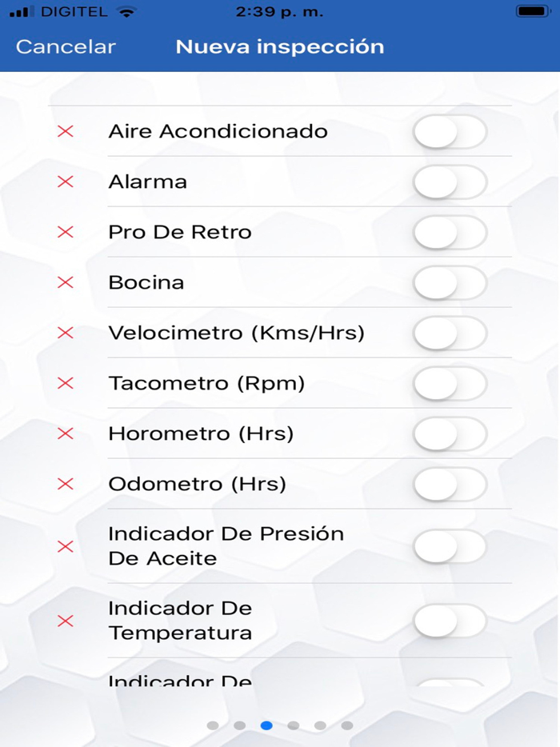Click the red X beside Aire Acondicionado
The width and height of the screenshot is (560, 747).
point(66,131)
